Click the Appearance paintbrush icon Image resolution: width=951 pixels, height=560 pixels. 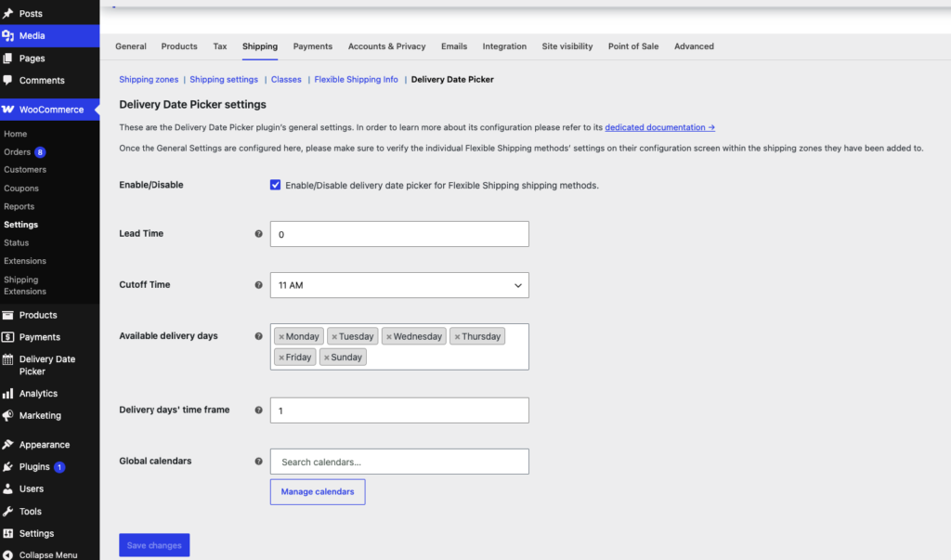[x=7, y=445]
